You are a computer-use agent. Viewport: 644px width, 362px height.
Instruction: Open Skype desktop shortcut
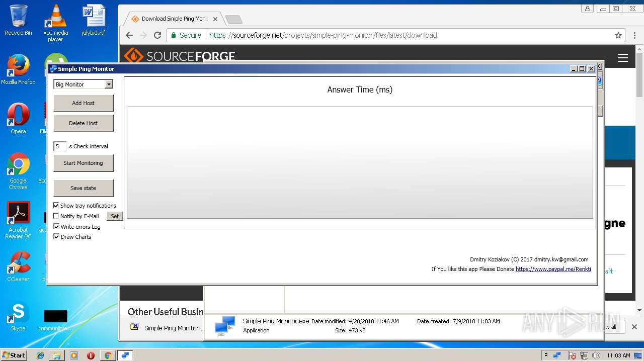pyautogui.click(x=18, y=316)
